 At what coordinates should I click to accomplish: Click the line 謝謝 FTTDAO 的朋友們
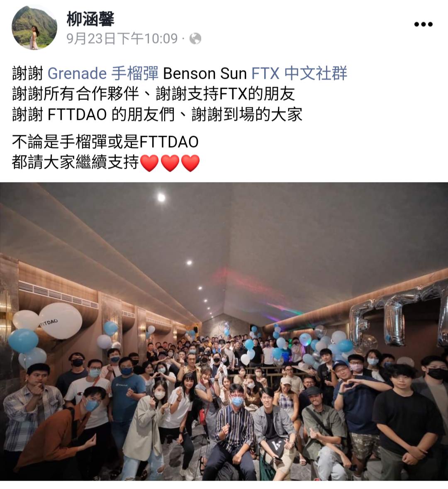(93, 114)
